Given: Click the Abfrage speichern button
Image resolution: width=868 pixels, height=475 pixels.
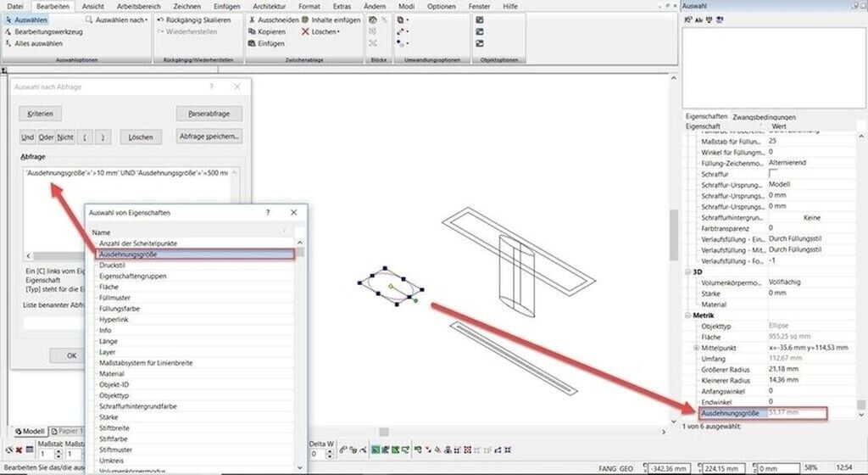Looking at the screenshot, I should pos(209,137).
